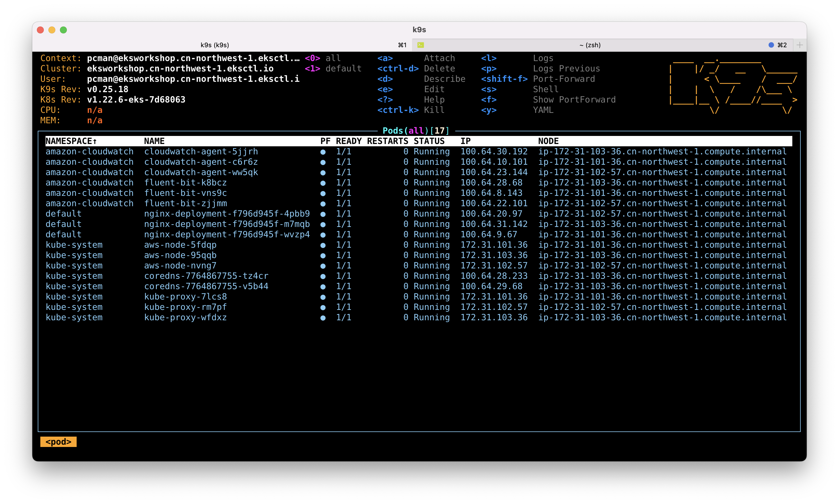Click the <d> Describe shortcut hint
Viewport: 839px width, 504px height.
tap(421, 79)
